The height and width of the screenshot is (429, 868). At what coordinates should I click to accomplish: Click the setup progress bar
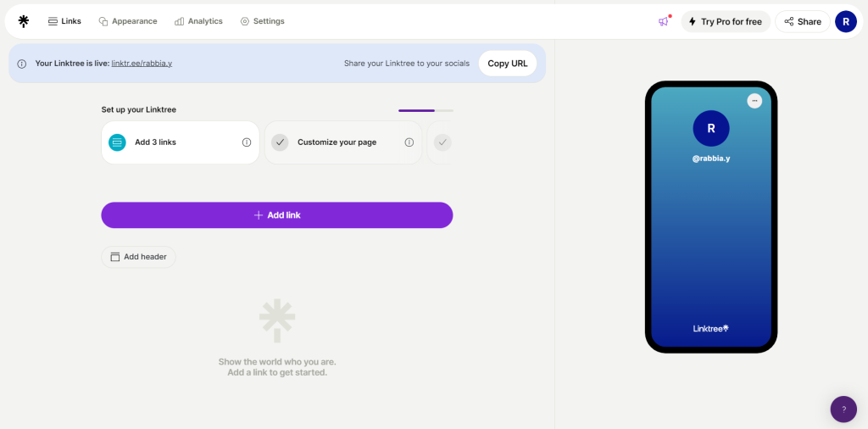point(426,111)
